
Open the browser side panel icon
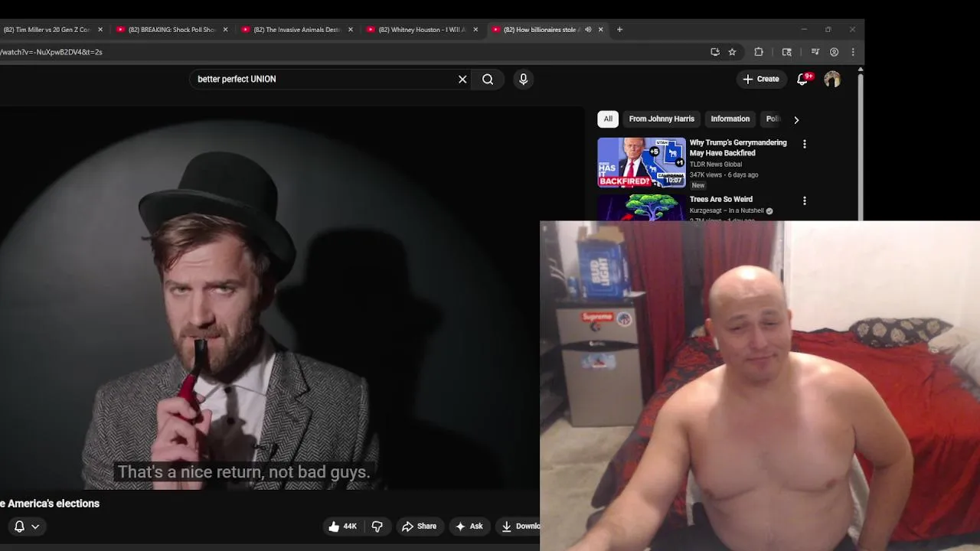(786, 52)
